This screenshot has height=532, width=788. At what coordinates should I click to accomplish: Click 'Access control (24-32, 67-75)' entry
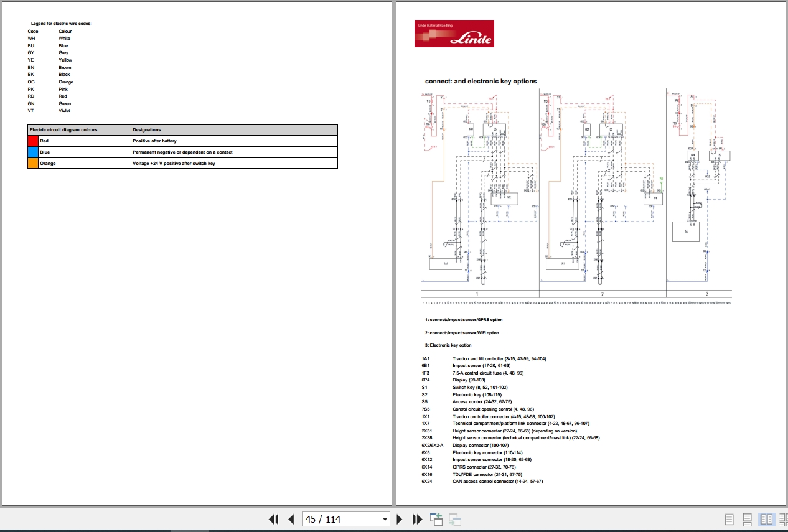(x=482, y=402)
